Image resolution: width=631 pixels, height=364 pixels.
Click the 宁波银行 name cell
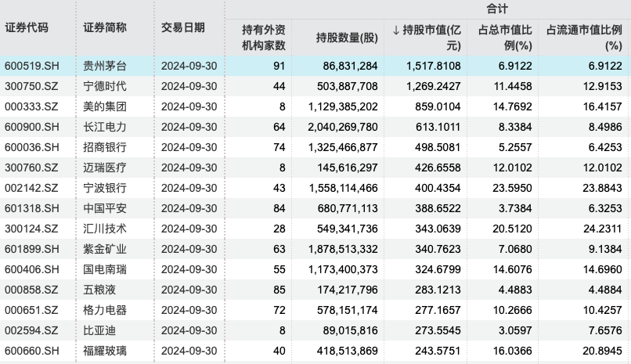[105, 188]
